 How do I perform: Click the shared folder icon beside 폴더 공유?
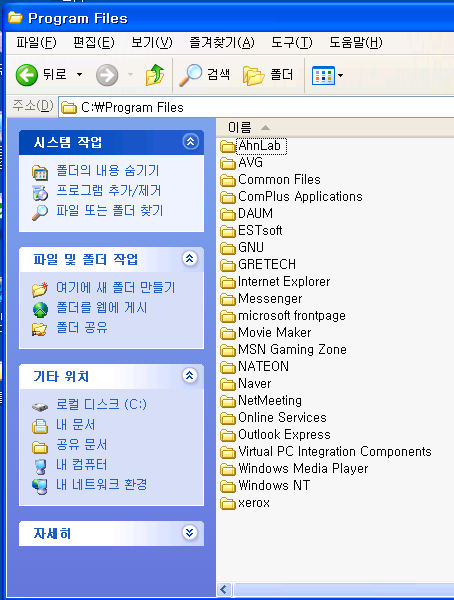40,329
